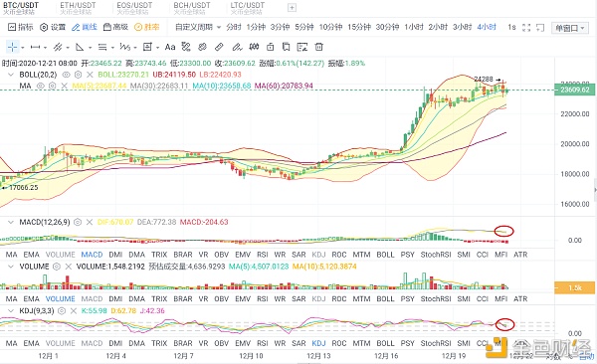Image resolution: width=597 pixels, height=364 pixels.
Task: Toggle MA indicator visibility eye
Action: pos(40,87)
